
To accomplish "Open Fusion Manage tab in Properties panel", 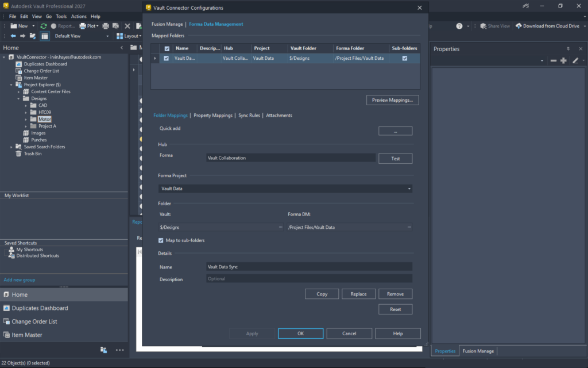I will (478, 351).
